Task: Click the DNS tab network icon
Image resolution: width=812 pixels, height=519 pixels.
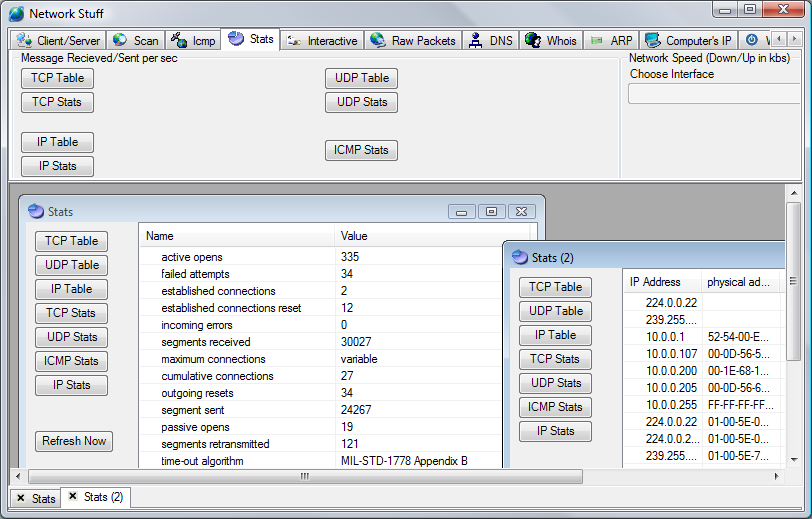Action: 476,40
